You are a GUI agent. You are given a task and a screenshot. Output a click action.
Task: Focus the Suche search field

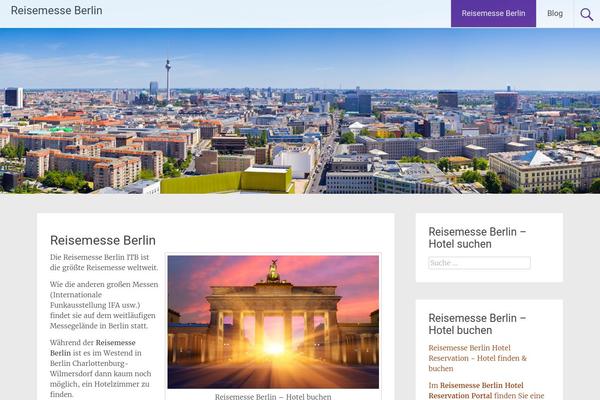tap(479, 263)
